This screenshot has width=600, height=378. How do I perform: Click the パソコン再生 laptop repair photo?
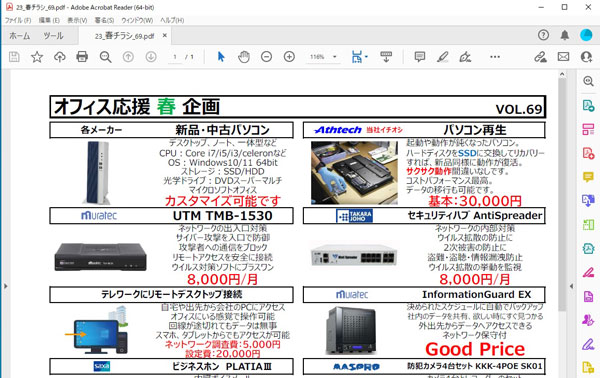(x=354, y=173)
